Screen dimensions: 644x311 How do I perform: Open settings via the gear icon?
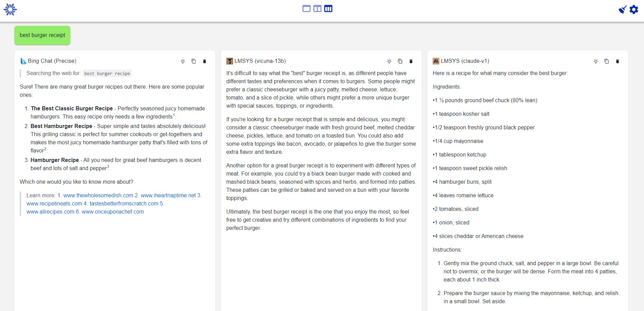point(634,10)
